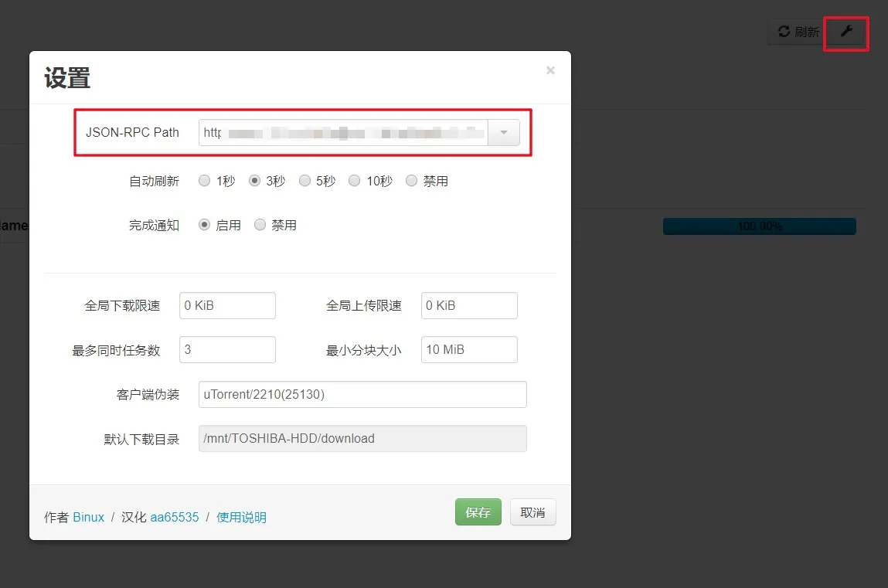Select 3秒 auto refresh option

coord(254,181)
